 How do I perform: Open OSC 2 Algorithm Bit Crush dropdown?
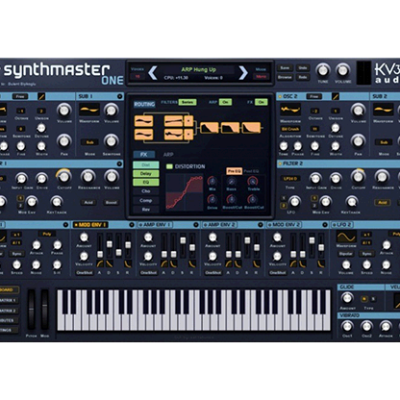click(x=290, y=129)
